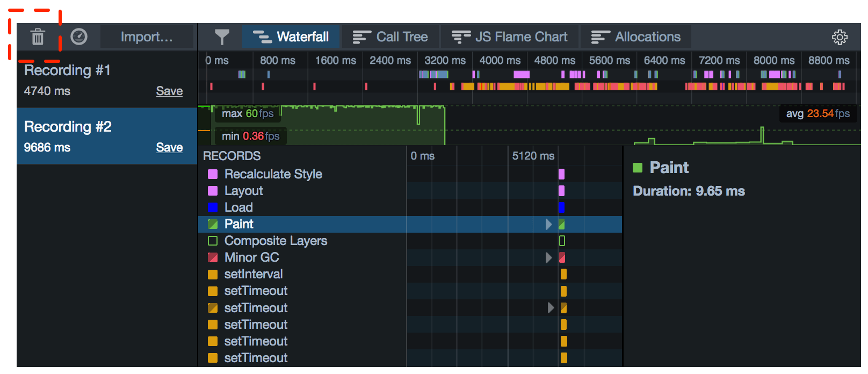Start recording with the stopwatch icon
The height and width of the screenshot is (374, 868).
pos(79,37)
